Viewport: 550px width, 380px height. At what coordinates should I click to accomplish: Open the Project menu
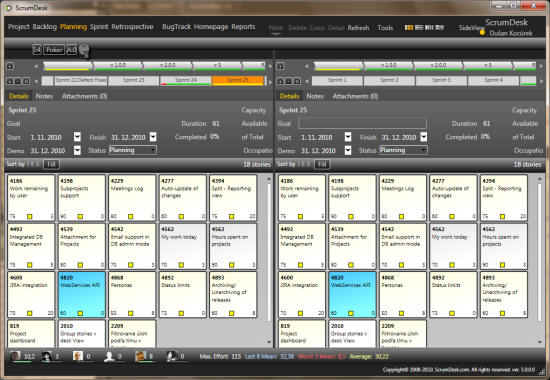coord(19,27)
